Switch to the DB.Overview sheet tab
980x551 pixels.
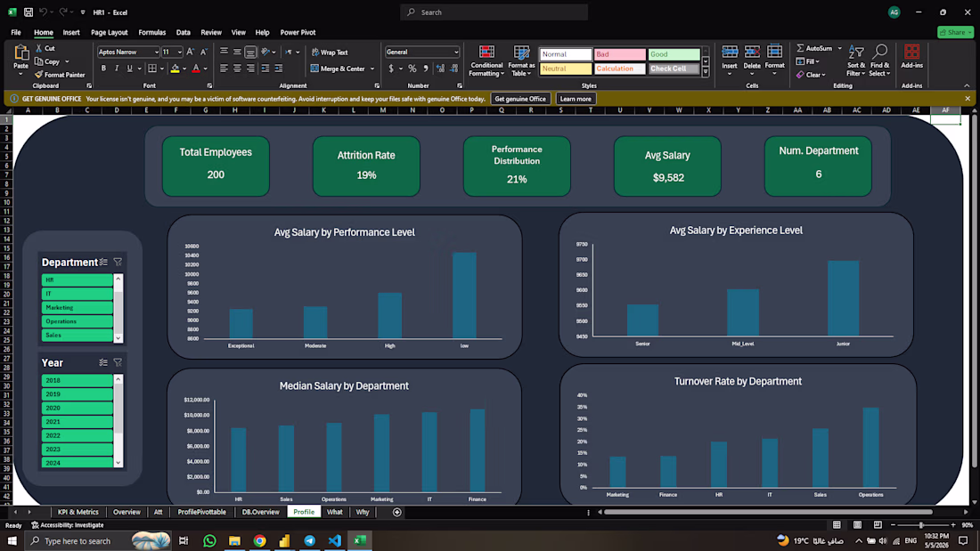261,512
